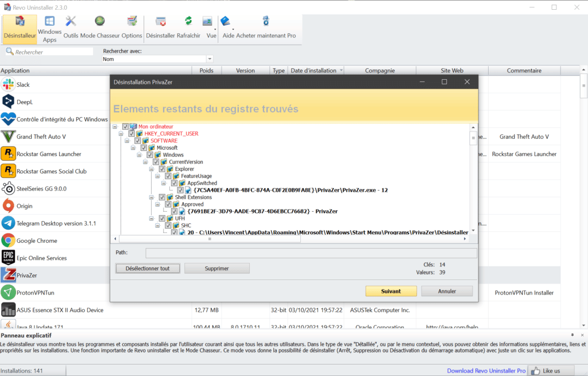Uncheck the Mon ordinateur checkbox

point(125,126)
